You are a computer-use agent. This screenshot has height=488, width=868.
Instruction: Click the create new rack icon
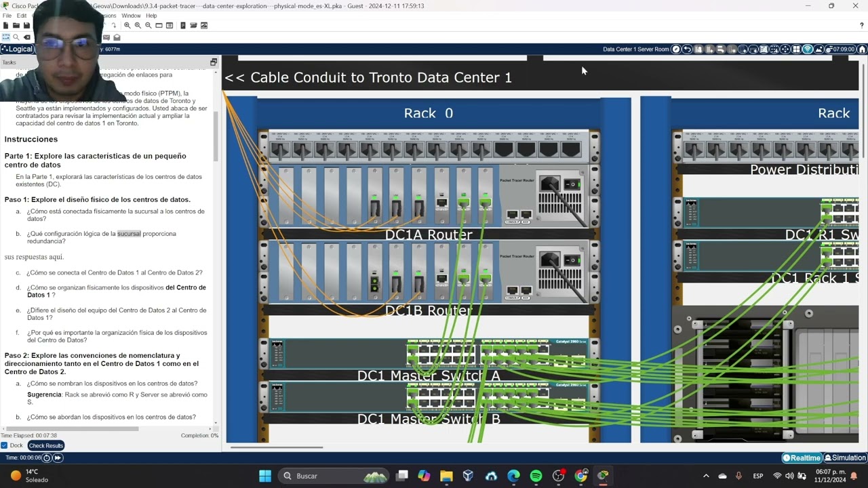[743, 49]
